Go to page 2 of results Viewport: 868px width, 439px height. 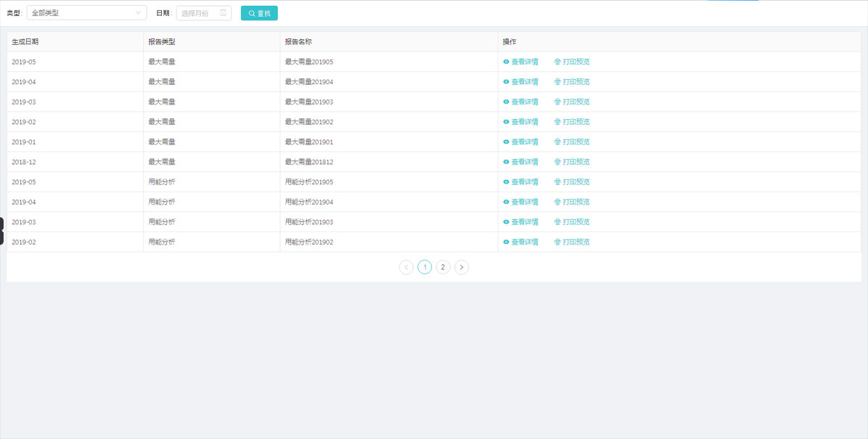point(443,267)
